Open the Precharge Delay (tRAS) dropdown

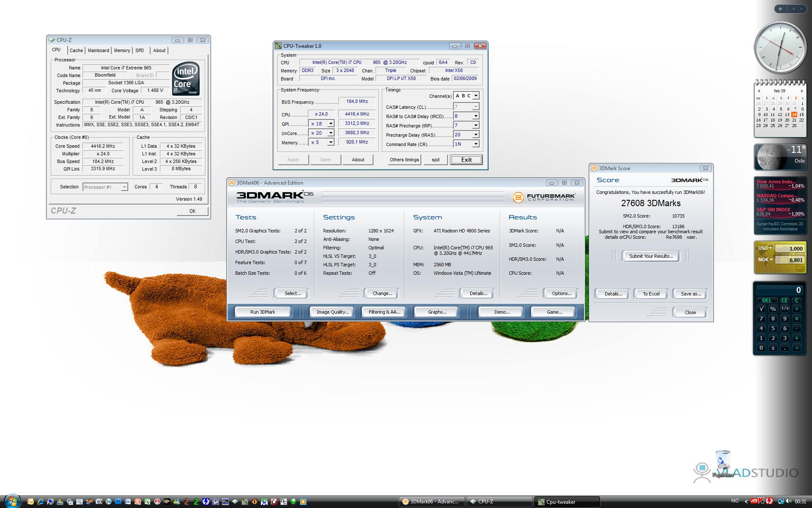[x=476, y=135]
